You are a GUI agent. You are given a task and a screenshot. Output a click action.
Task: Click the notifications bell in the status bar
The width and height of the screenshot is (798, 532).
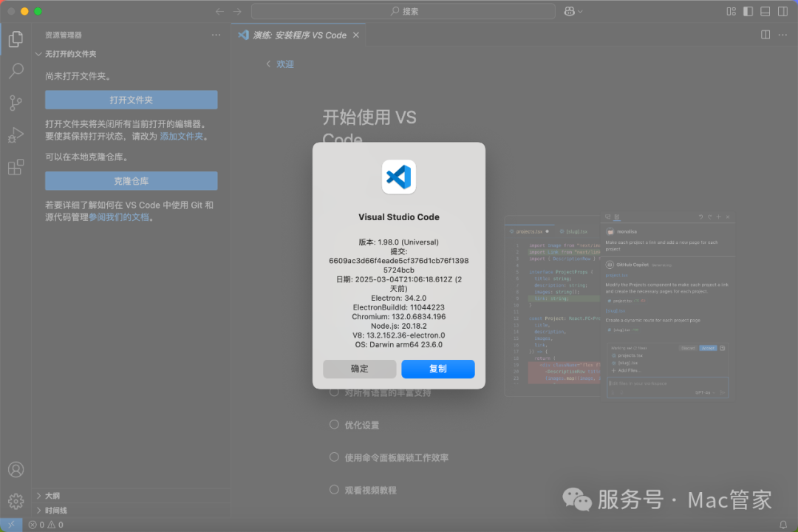coord(783,523)
